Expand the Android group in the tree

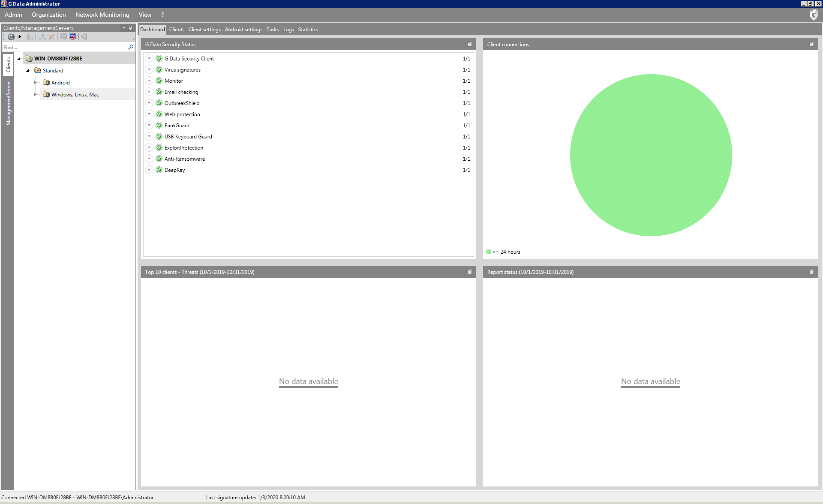[x=35, y=83]
